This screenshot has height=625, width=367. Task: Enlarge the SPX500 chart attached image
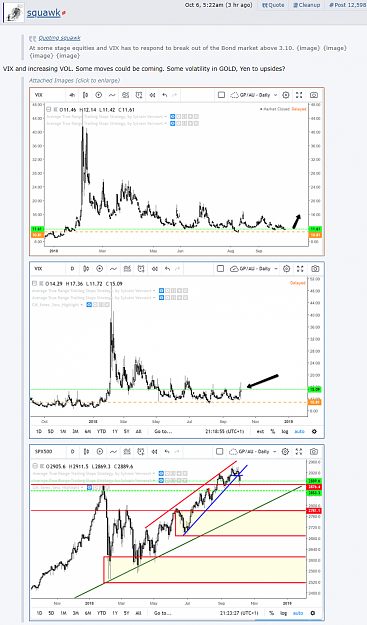coord(177,532)
